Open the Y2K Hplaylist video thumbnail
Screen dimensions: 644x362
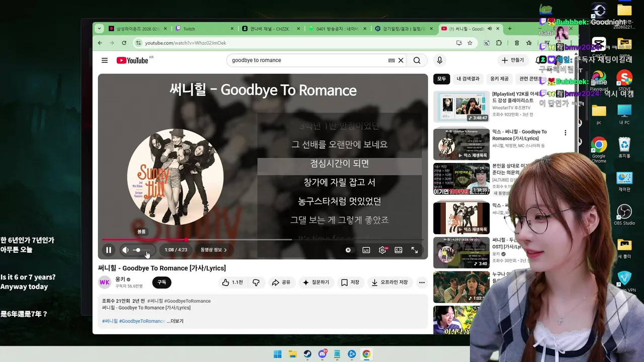(x=461, y=107)
